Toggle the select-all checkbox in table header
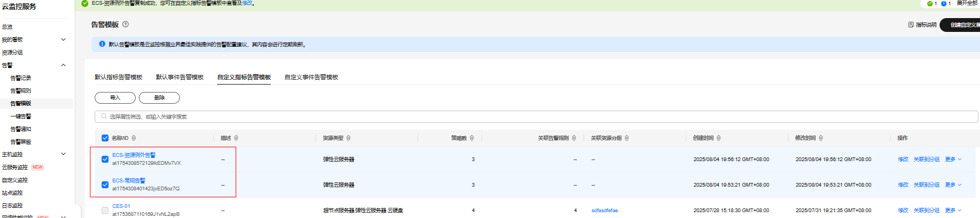980x218 pixels. (x=105, y=138)
